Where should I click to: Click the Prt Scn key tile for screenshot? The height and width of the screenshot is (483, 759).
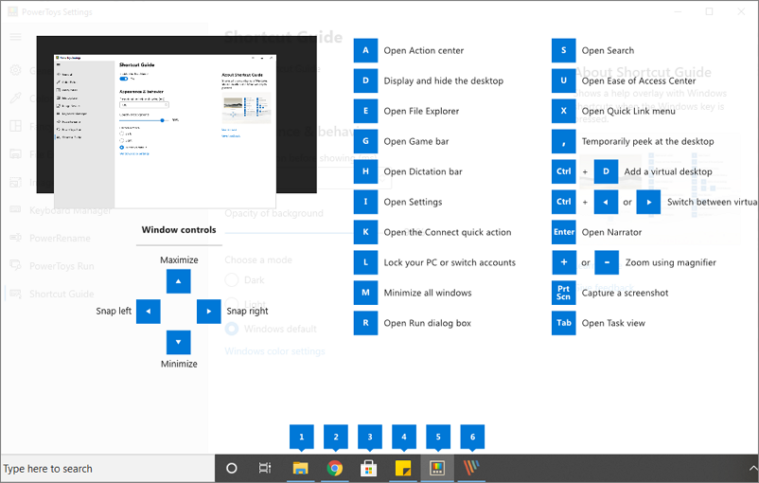click(563, 293)
